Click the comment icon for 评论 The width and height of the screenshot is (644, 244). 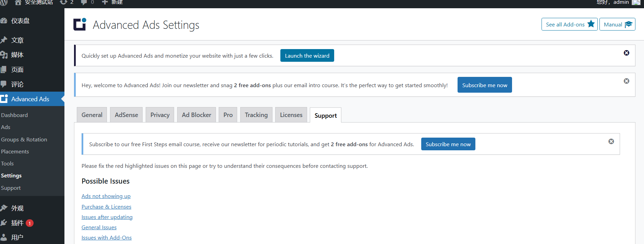4,84
